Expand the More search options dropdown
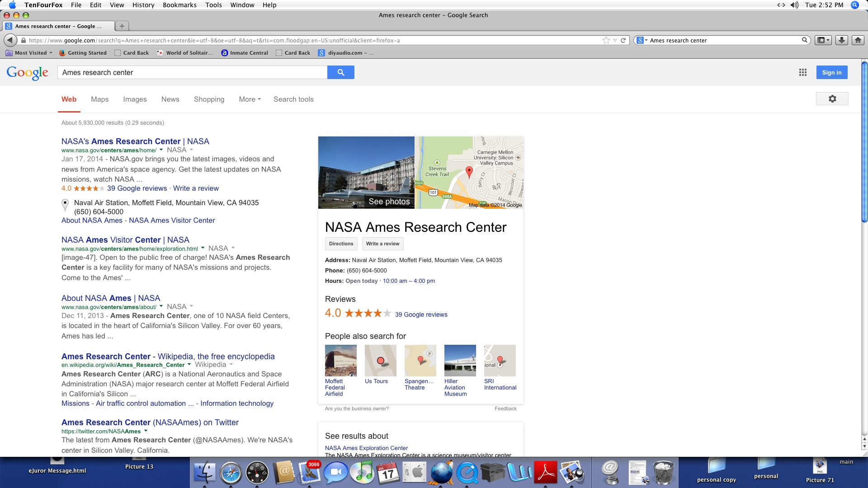The image size is (868, 488). point(250,99)
